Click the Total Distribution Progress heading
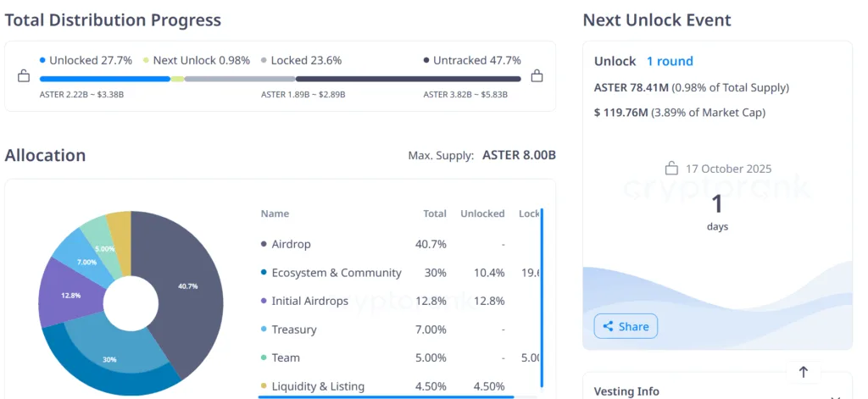 pyautogui.click(x=113, y=20)
